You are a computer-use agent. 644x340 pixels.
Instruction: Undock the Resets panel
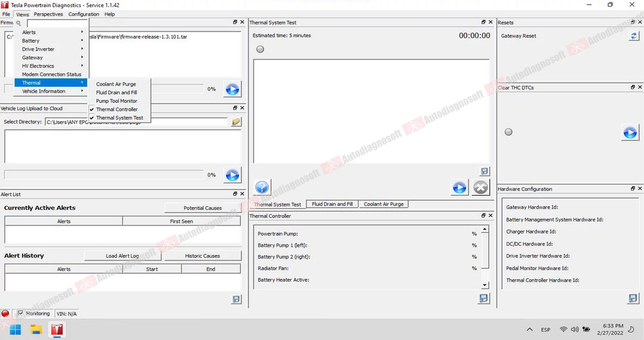(633, 22)
